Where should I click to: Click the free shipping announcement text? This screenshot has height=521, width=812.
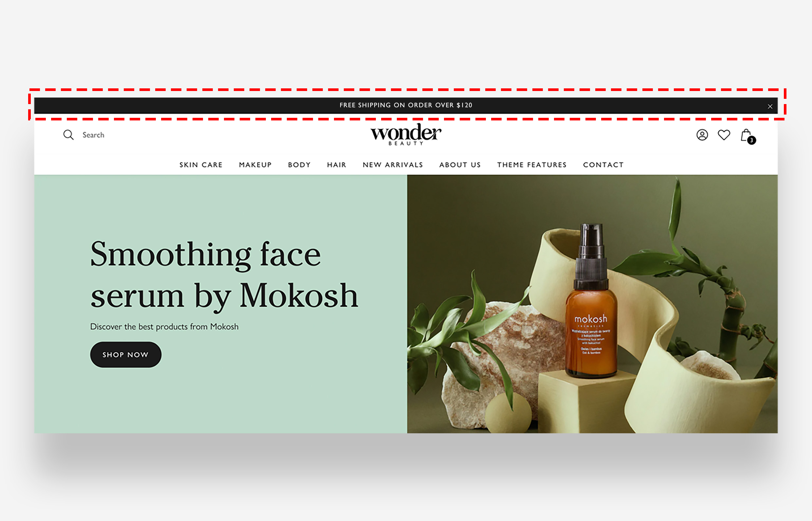pyautogui.click(x=406, y=105)
